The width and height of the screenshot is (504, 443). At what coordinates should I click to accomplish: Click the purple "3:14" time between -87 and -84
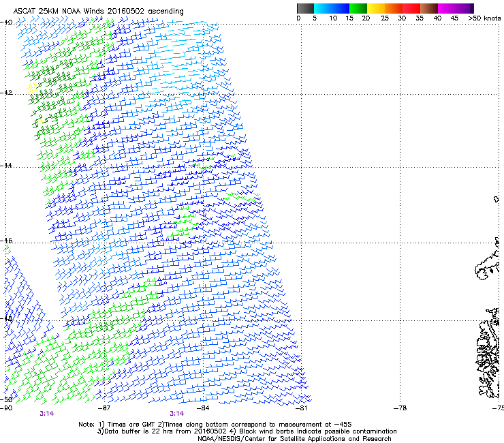click(x=177, y=414)
